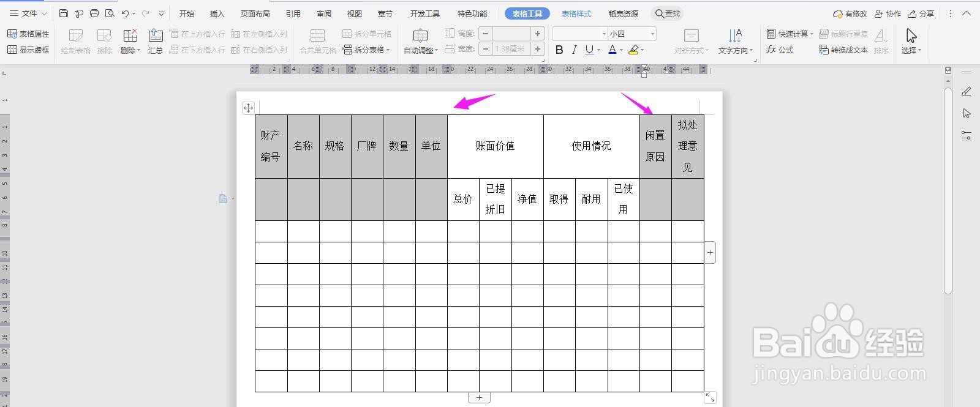Click the pen icon in right sidebar

(967, 92)
